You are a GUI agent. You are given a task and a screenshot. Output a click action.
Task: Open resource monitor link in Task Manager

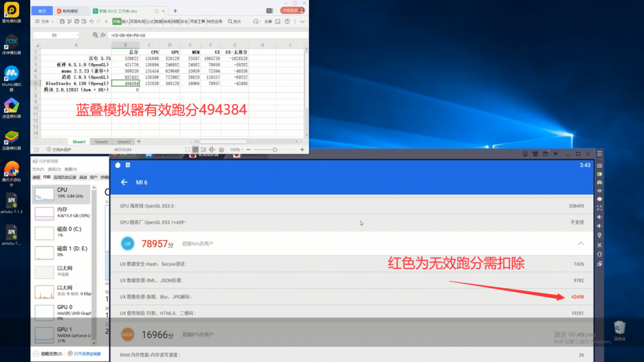click(85, 354)
